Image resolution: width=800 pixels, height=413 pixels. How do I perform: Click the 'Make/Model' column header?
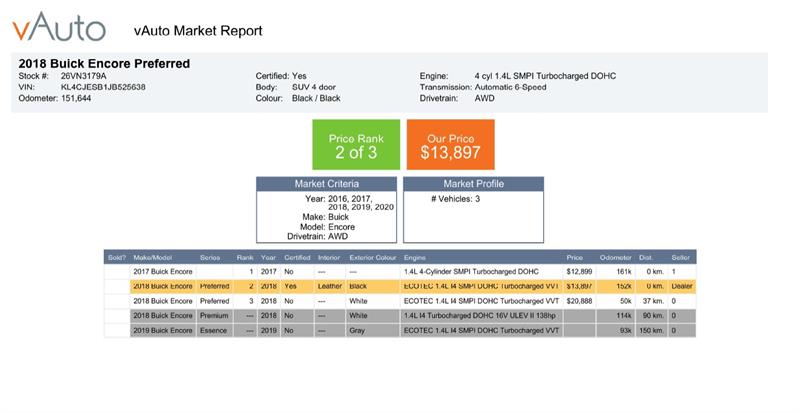coord(153,258)
